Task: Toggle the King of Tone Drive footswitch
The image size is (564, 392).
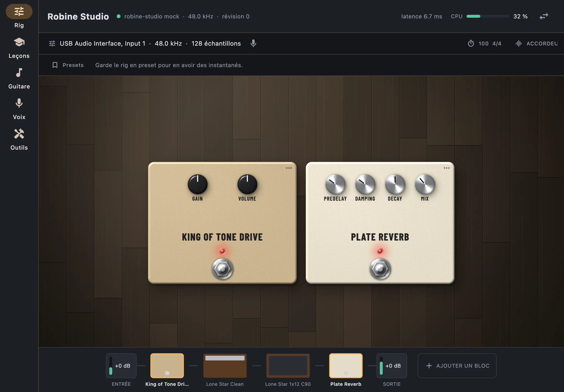Action: (x=222, y=269)
